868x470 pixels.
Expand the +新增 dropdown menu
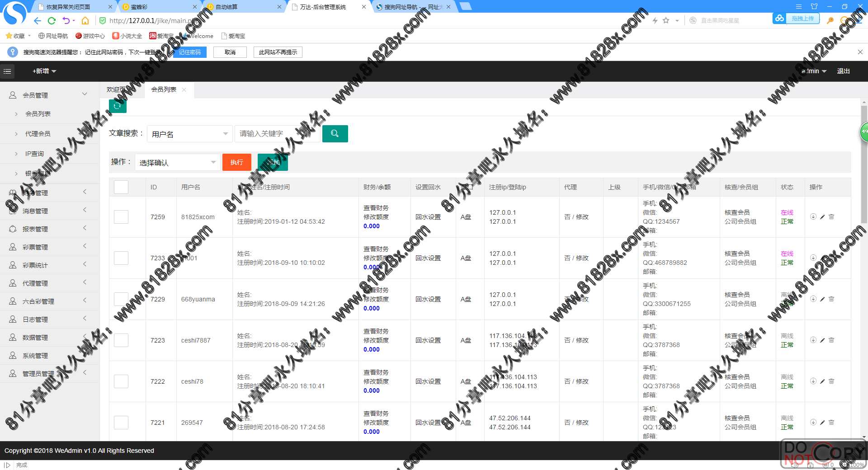point(44,71)
